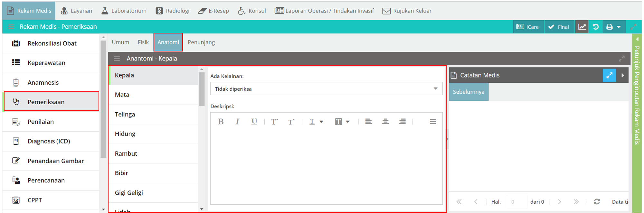
Task: Go to first page in Catatan Medis
Action: tap(459, 202)
